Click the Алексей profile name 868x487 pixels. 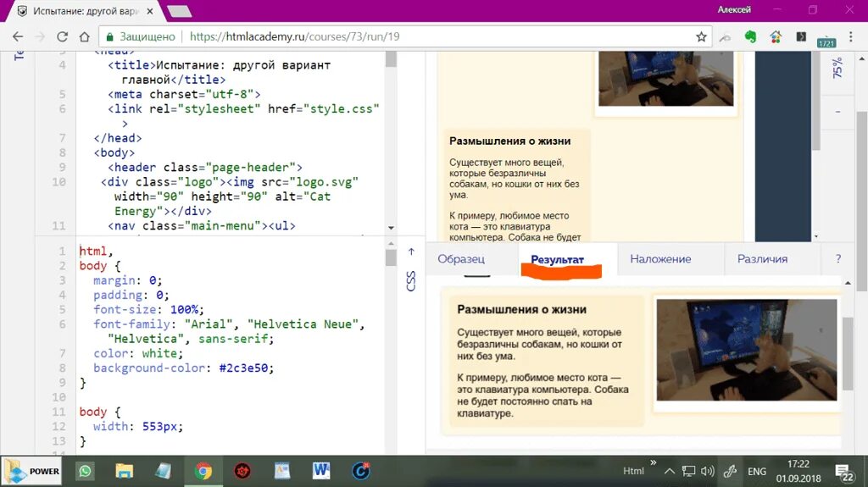pos(734,10)
